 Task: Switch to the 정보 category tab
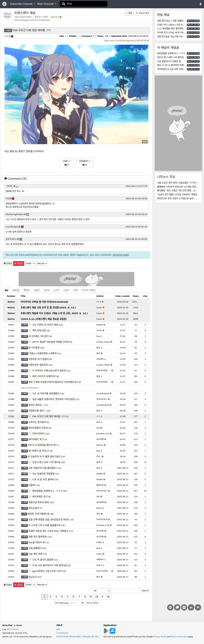tap(27, 290)
